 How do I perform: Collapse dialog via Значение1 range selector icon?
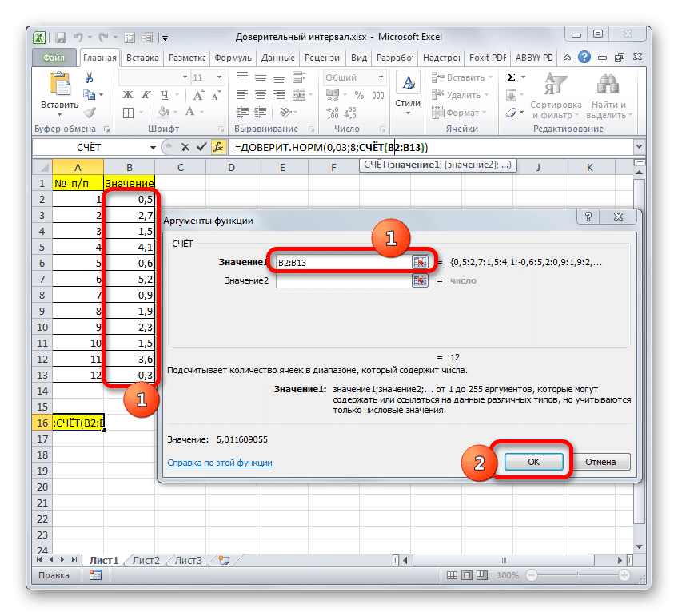[x=420, y=262]
